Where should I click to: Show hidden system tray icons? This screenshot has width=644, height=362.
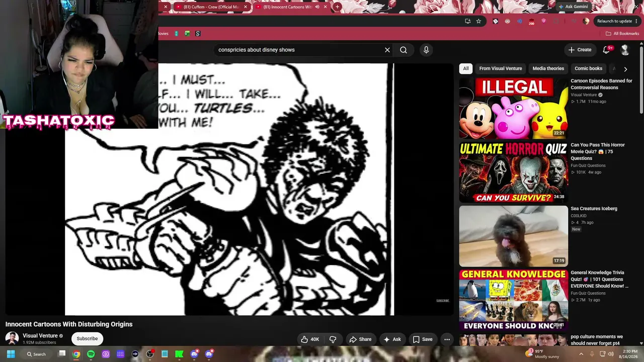click(581, 354)
